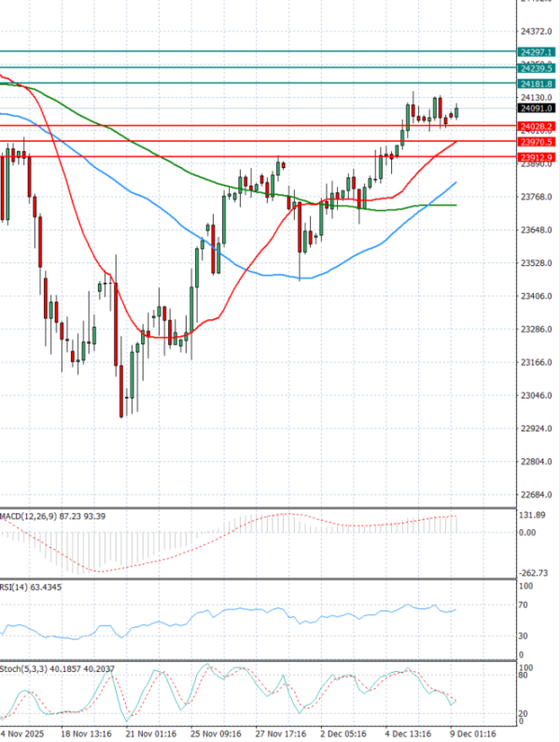Click the 24181.8 teal level label

pyautogui.click(x=538, y=84)
